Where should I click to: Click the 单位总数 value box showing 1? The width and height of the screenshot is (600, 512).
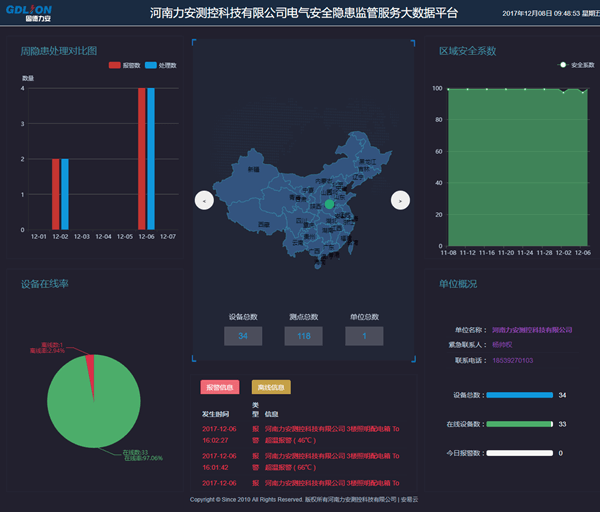[x=364, y=337]
